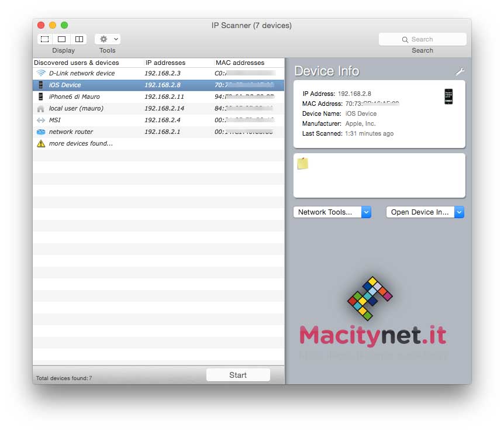Image resolution: width=504 pixels, height=431 pixels.
Task: Close the IP Scanner window
Action: pyautogui.click(x=41, y=25)
